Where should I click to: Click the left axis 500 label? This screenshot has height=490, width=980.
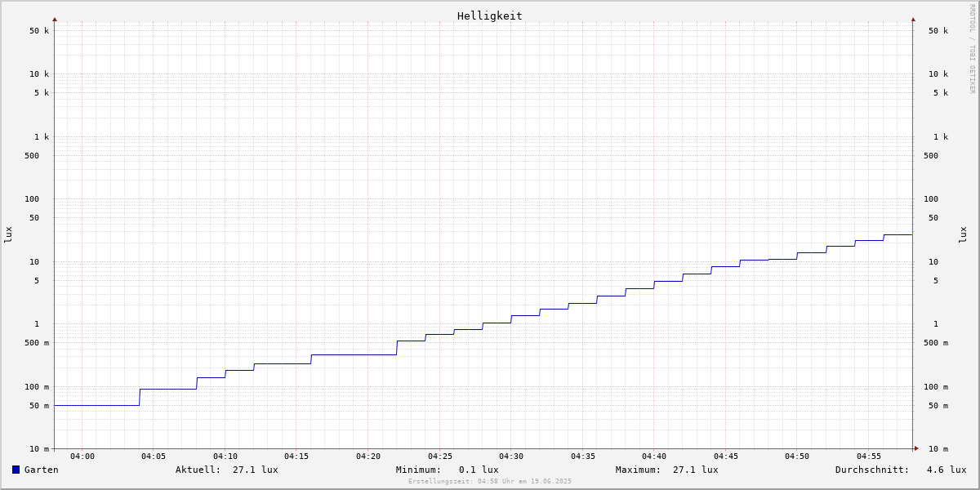click(x=32, y=156)
